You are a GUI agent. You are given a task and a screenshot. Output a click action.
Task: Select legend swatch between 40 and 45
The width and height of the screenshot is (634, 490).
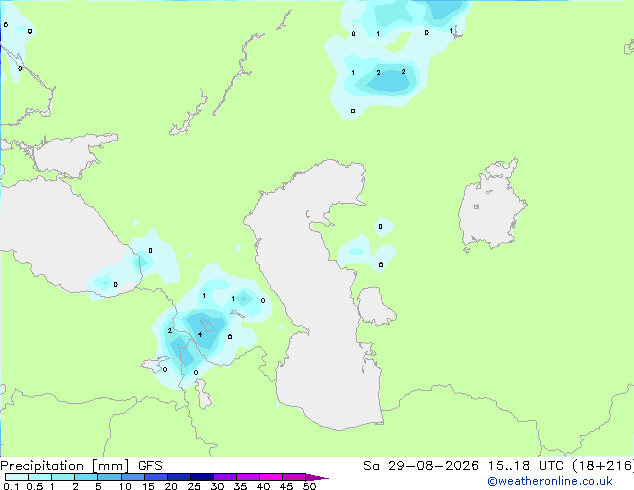coord(271,477)
